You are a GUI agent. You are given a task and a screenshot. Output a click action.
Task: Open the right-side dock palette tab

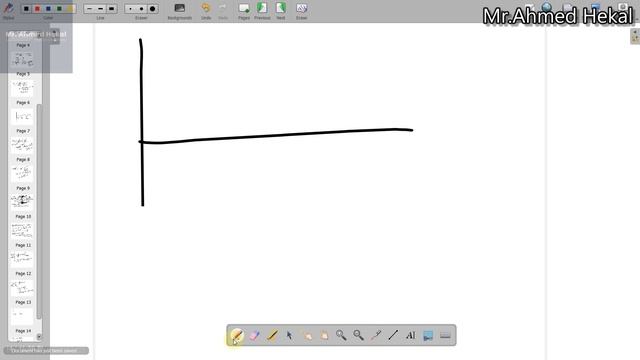pos(635,36)
